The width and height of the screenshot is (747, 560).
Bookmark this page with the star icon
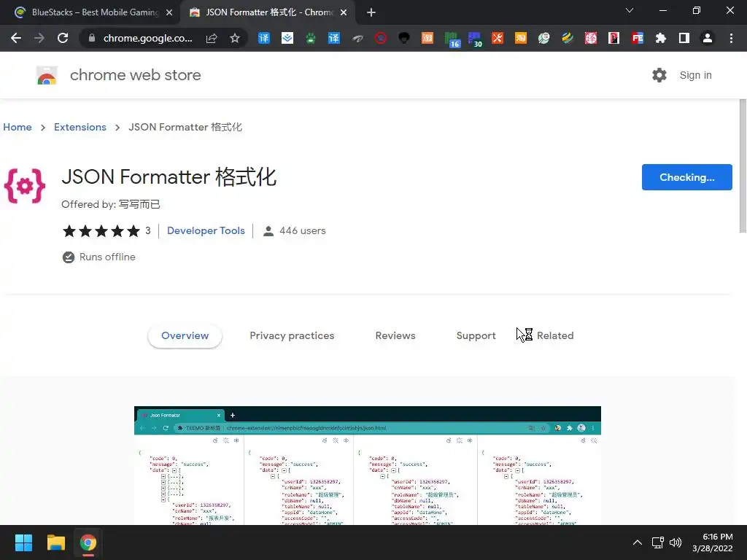234,38
